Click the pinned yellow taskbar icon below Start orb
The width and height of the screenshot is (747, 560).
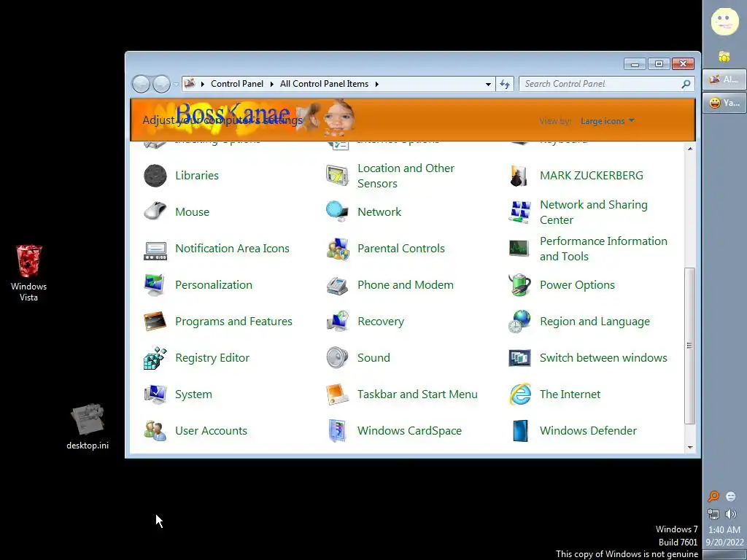pos(724,57)
